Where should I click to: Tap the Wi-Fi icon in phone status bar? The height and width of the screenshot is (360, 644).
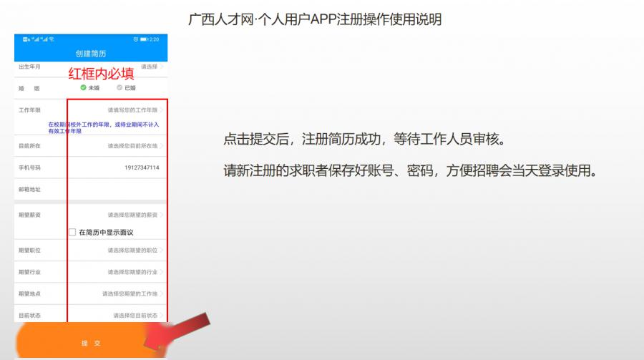tap(52, 39)
